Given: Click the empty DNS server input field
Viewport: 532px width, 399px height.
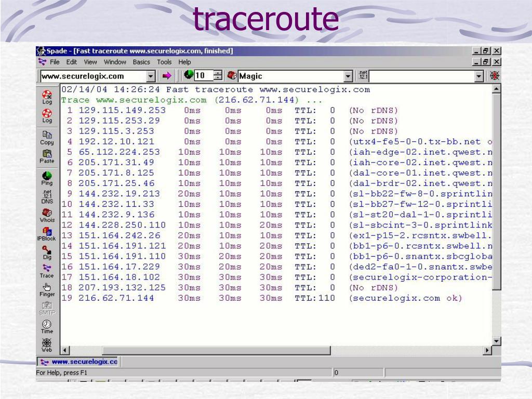Looking at the screenshot, I should [x=422, y=76].
